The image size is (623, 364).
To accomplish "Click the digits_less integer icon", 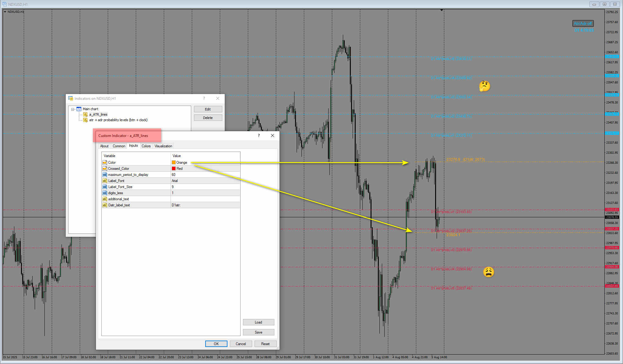I will (x=105, y=193).
